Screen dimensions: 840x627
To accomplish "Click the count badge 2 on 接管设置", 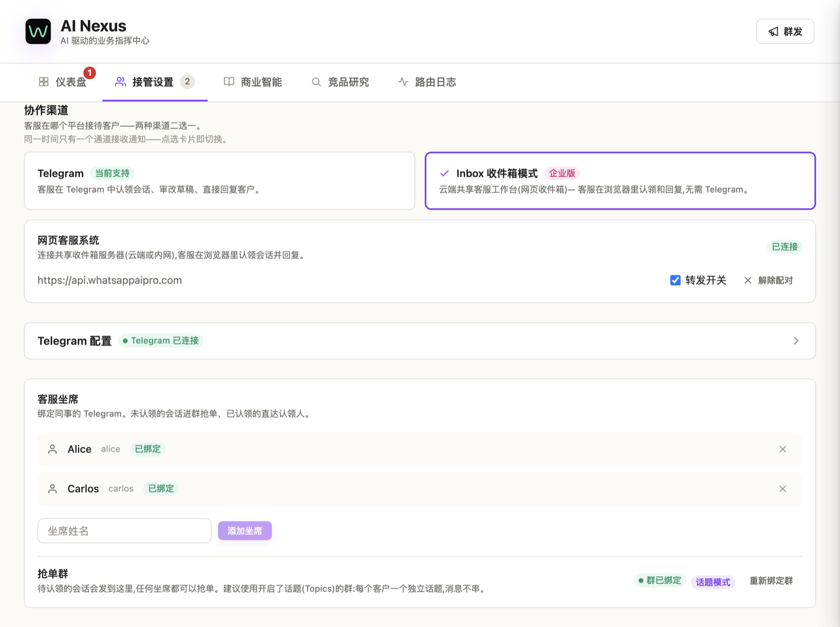I will click(x=187, y=81).
